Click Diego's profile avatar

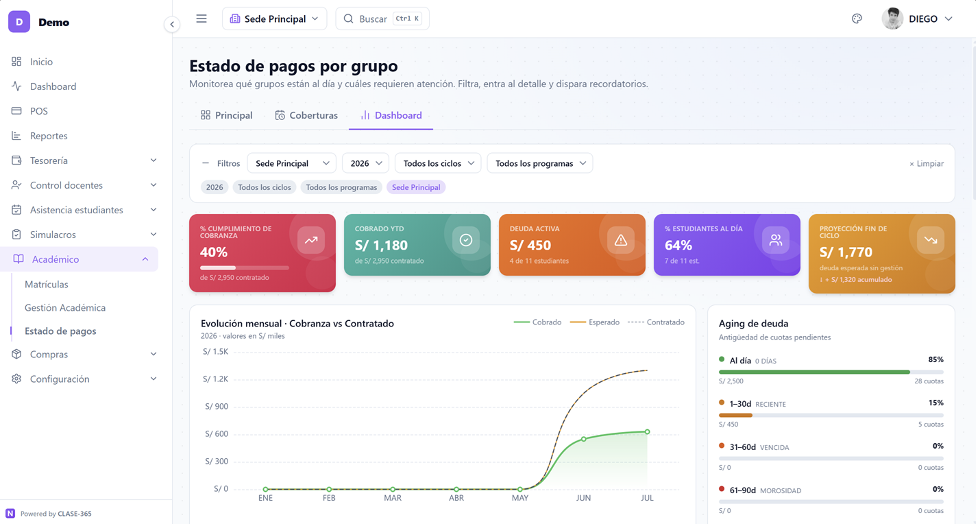click(x=892, y=19)
